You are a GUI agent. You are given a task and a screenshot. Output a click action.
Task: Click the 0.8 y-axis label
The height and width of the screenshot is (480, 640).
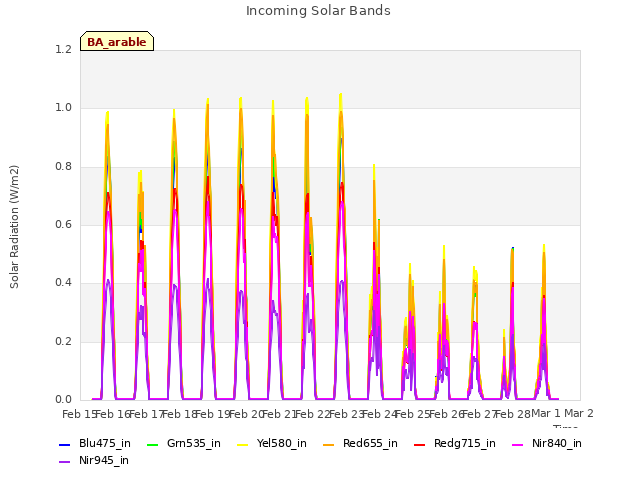63,167
